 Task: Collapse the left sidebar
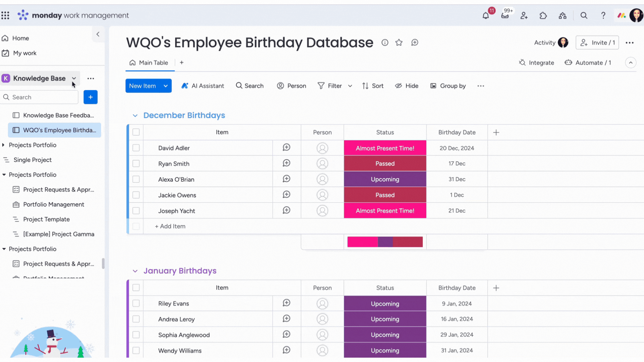pos(98,34)
